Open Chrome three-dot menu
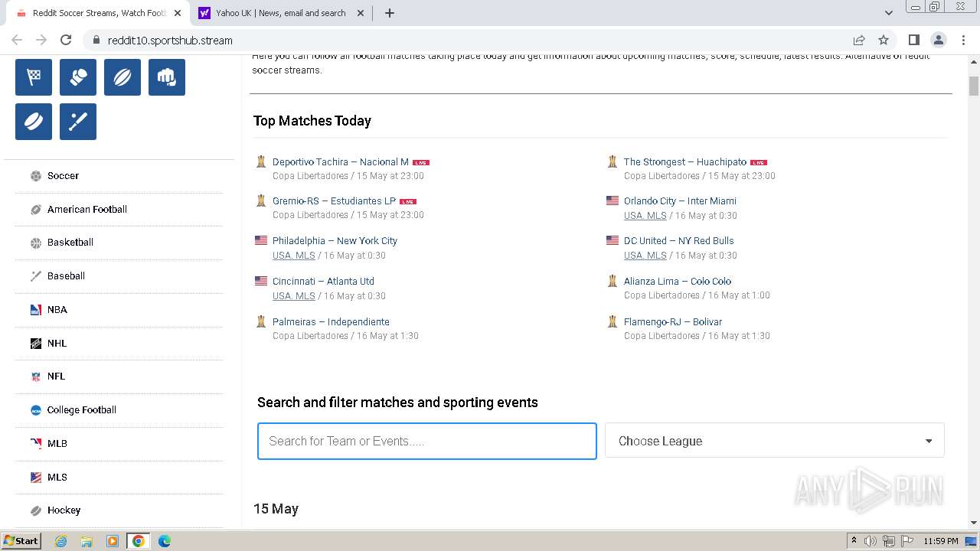This screenshot has width=980, height=551. 962,41
